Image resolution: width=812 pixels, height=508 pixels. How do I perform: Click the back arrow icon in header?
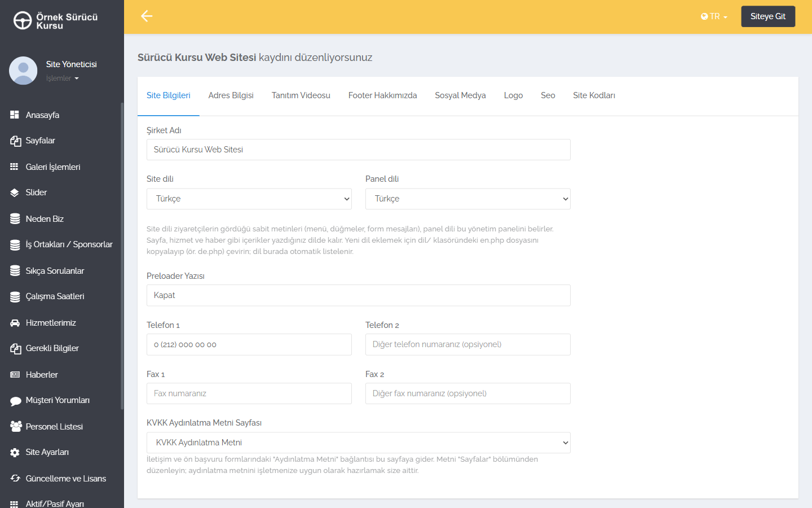pyautogui.click(x=147, y=16)
